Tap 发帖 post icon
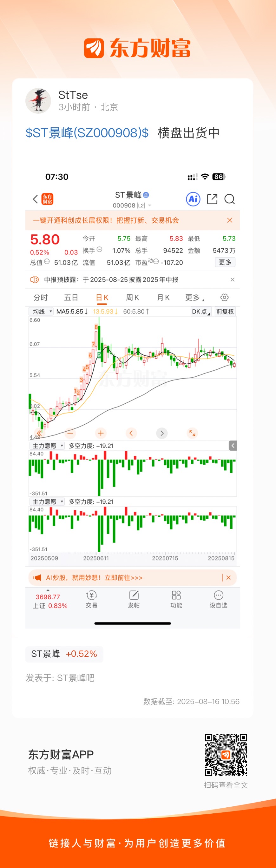 pyautogui.click(x=134, y=599)
